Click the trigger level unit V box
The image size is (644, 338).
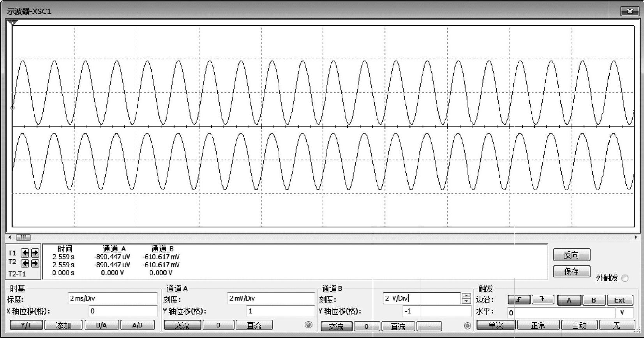(625, 313)
